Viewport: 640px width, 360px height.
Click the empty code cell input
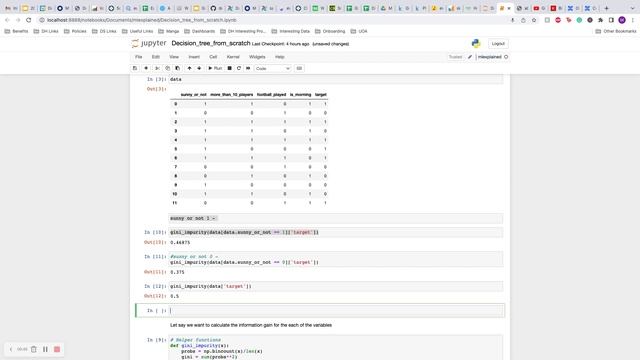336,311
